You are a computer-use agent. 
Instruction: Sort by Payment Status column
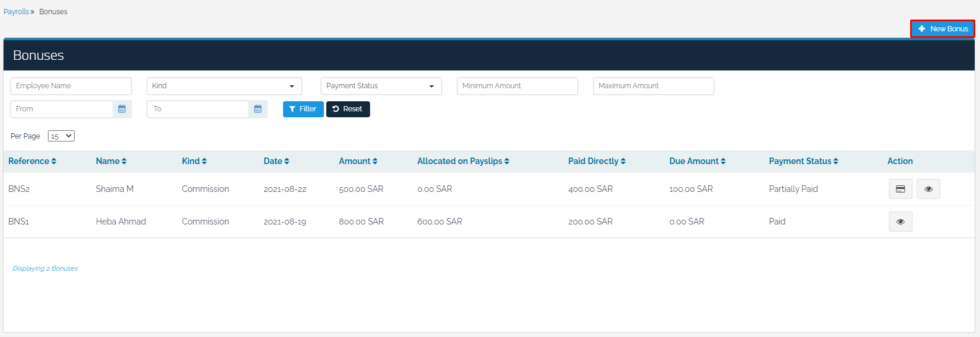coord(803,161)
